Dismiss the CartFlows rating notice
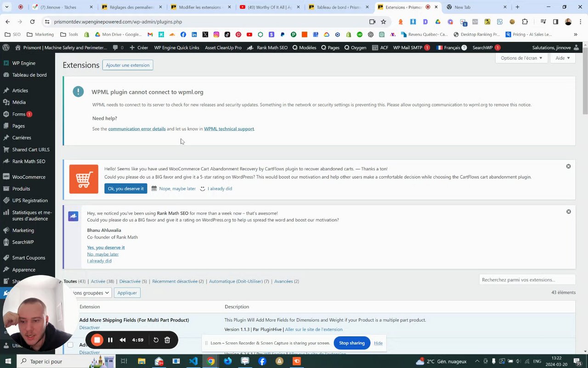The height and width of the screenshot is (368, 588). tap(568, 166)
